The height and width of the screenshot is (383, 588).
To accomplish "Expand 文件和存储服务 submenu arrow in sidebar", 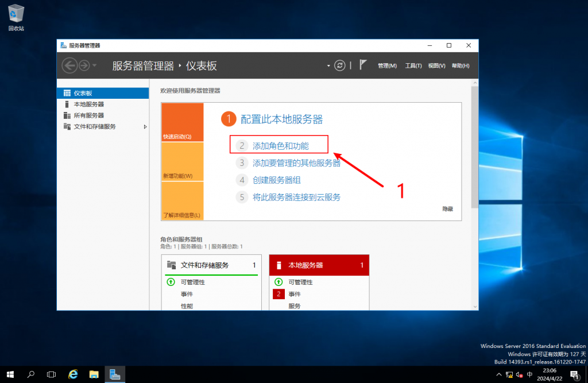I will (145, 126).
